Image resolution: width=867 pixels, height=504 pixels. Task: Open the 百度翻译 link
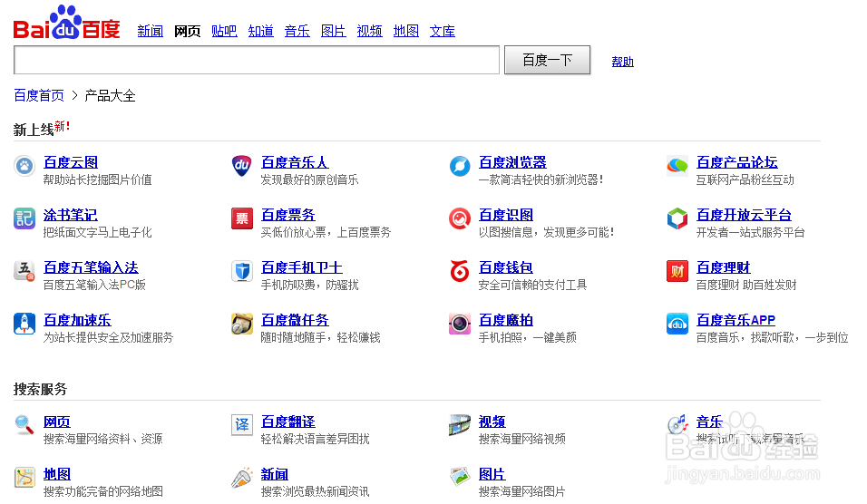[288, 422]
